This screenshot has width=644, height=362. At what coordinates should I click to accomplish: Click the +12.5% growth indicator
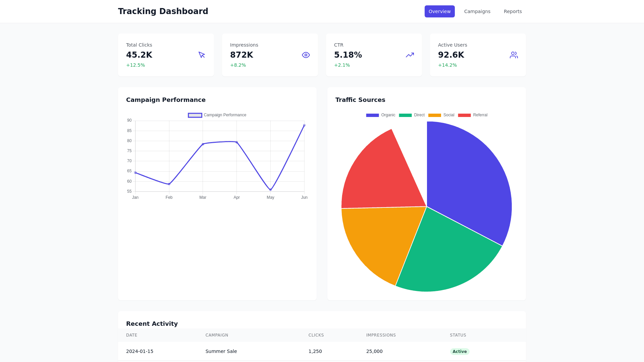click(x=136, y=65)
